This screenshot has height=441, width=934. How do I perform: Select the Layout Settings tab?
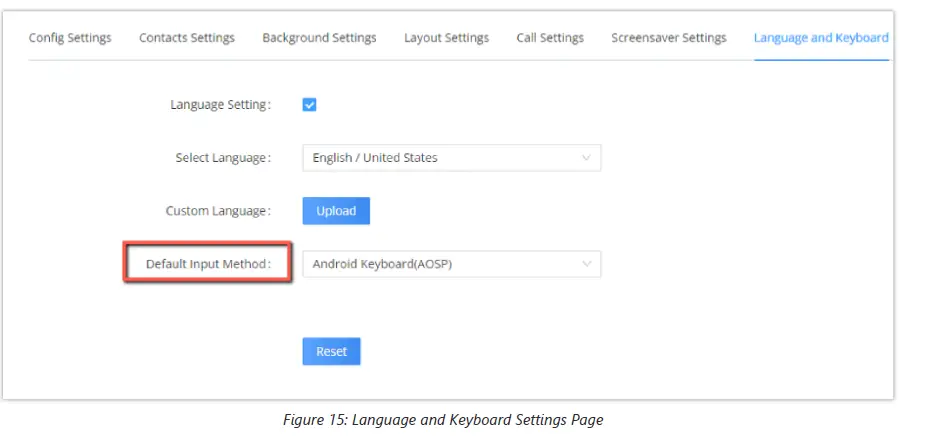(x=446, y=38)
